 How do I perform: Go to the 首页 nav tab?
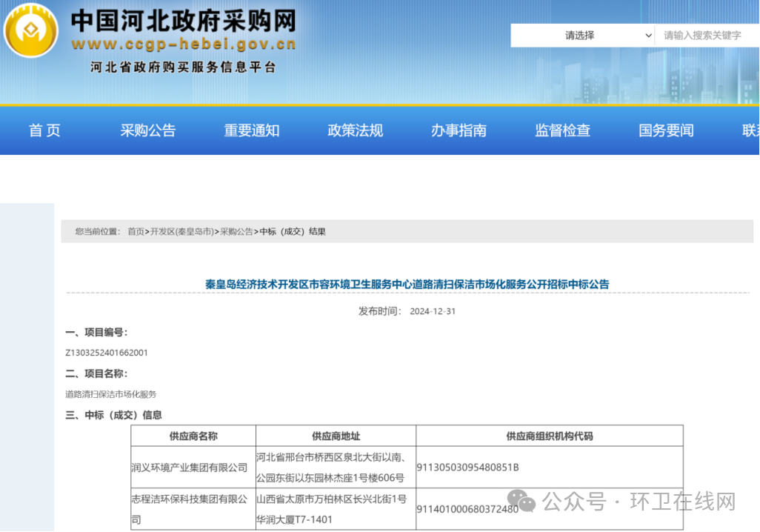(x=44, y=130)
